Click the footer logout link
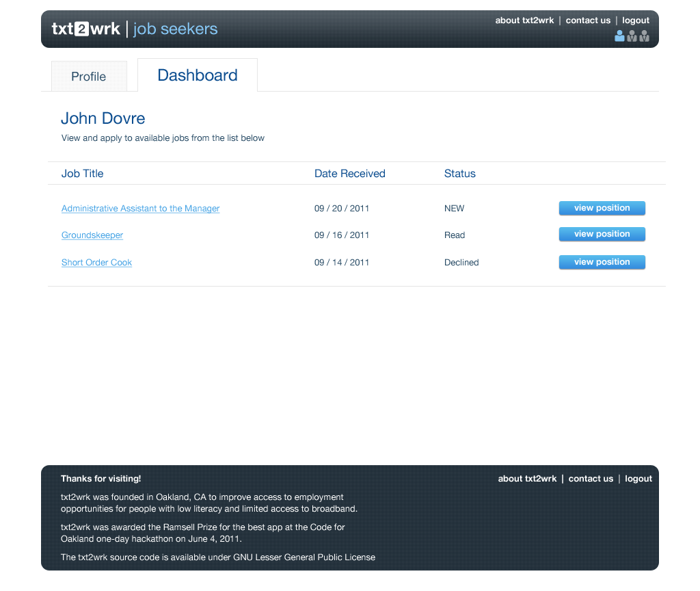 tap(638, 479)
